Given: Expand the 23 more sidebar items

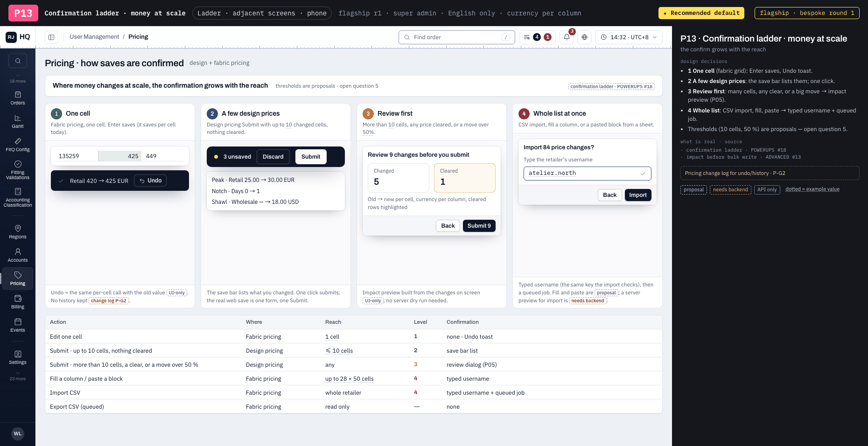Looking at the screenshot, I should pyautogui.click(x=18, y=376).
